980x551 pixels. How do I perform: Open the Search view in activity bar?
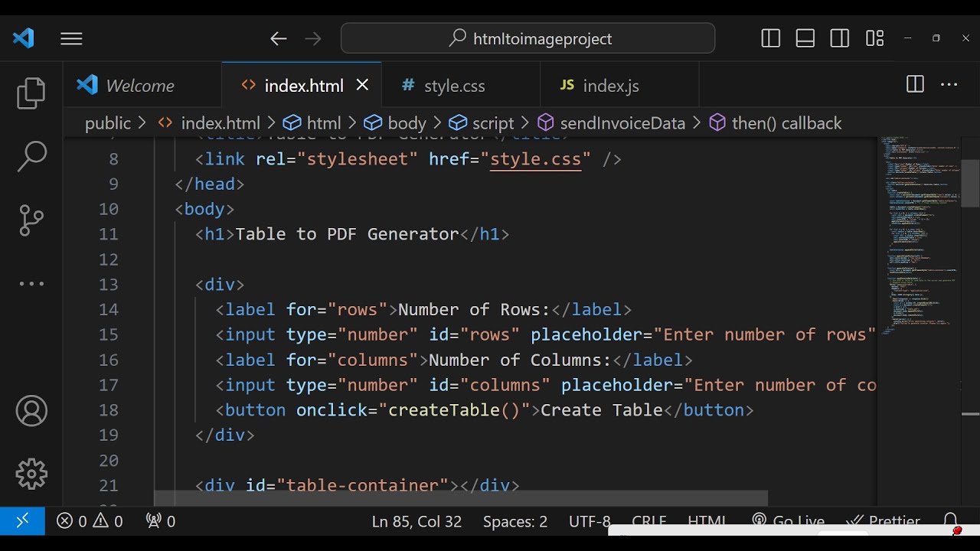point(31,156)
